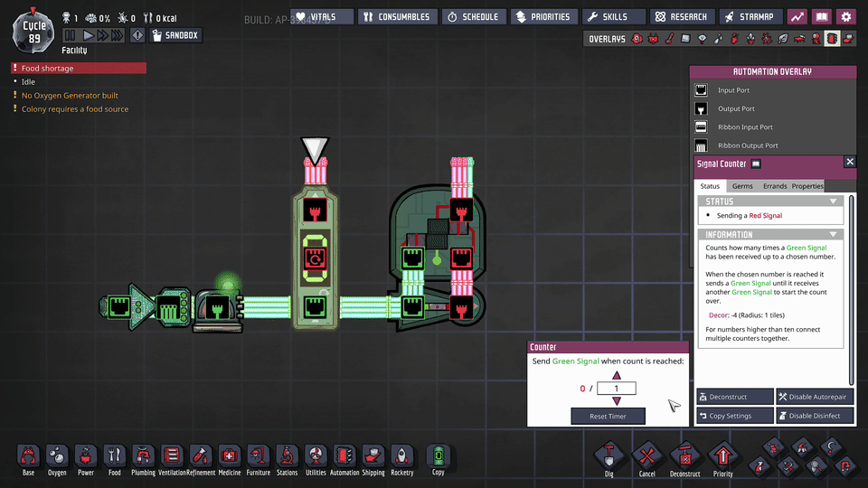The height and width of the screenshot is (488, 868).
Task: Open the Plumbing build menu
Action: tap(143, 456)
